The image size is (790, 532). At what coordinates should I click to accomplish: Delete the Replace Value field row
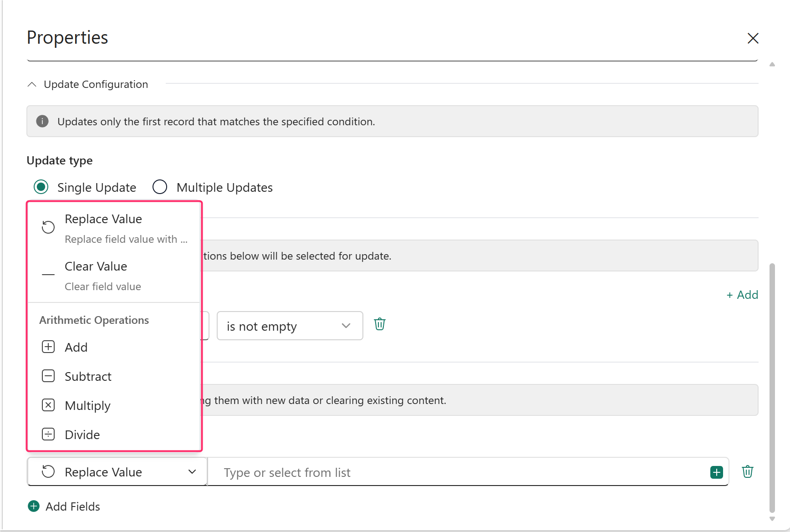tap(748, 472)
